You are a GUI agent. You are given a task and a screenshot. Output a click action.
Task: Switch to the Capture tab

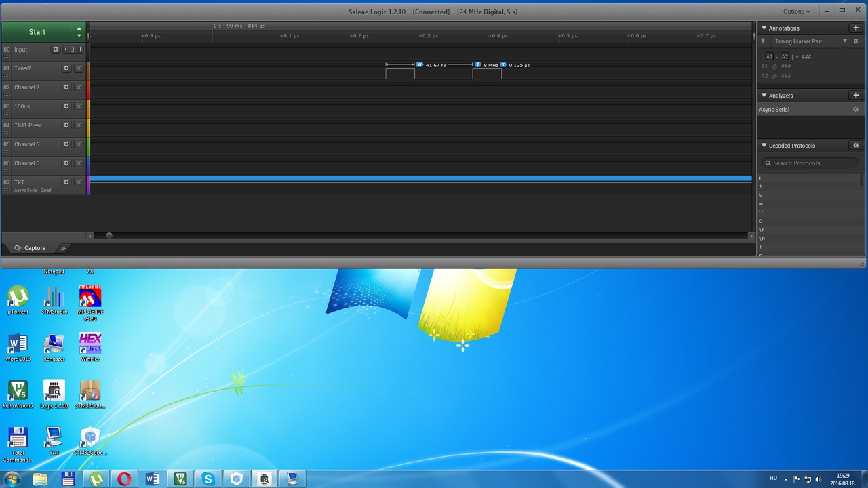click(x=30, y=248)
